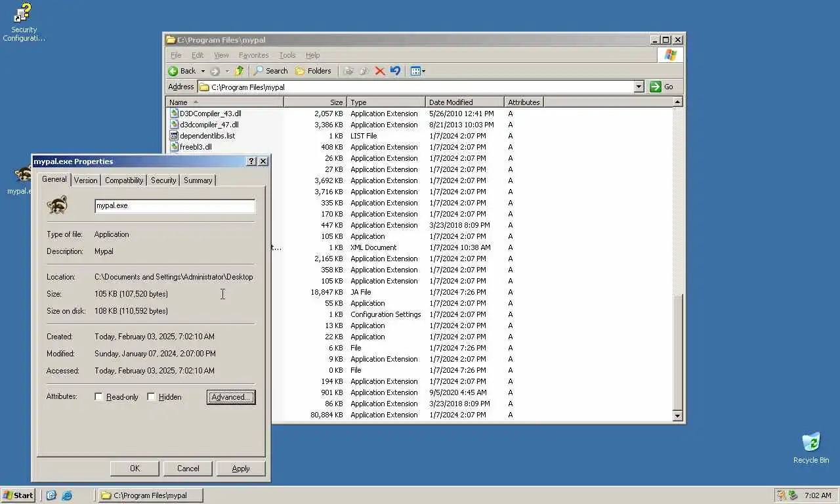Select the d3dcompiler_47.dll file icon
840x504 pixels.
click(x=174, y=125)
